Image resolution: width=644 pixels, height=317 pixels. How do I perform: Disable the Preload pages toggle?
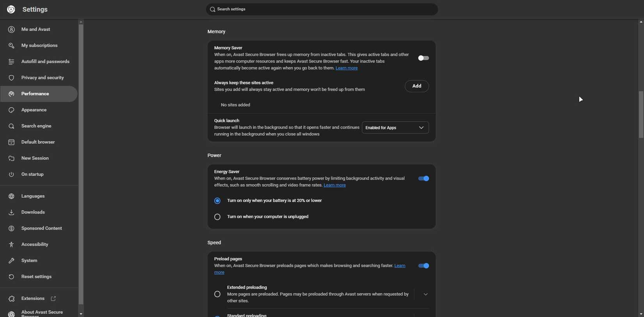click(423, 266)
